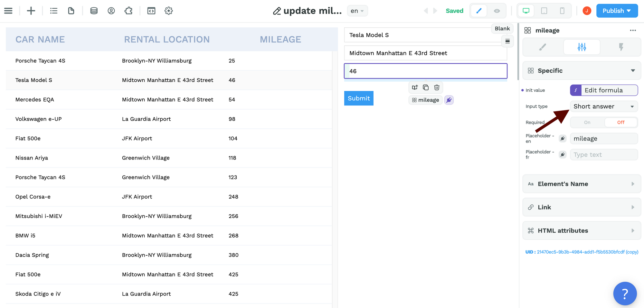Click the purple binding plug icon near mileage
The image size is (644, 308).
(x=449, y=100)
